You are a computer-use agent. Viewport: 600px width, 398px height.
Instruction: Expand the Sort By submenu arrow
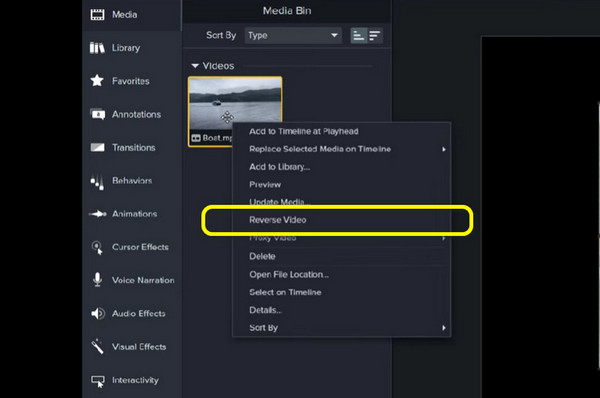point(444,328)
